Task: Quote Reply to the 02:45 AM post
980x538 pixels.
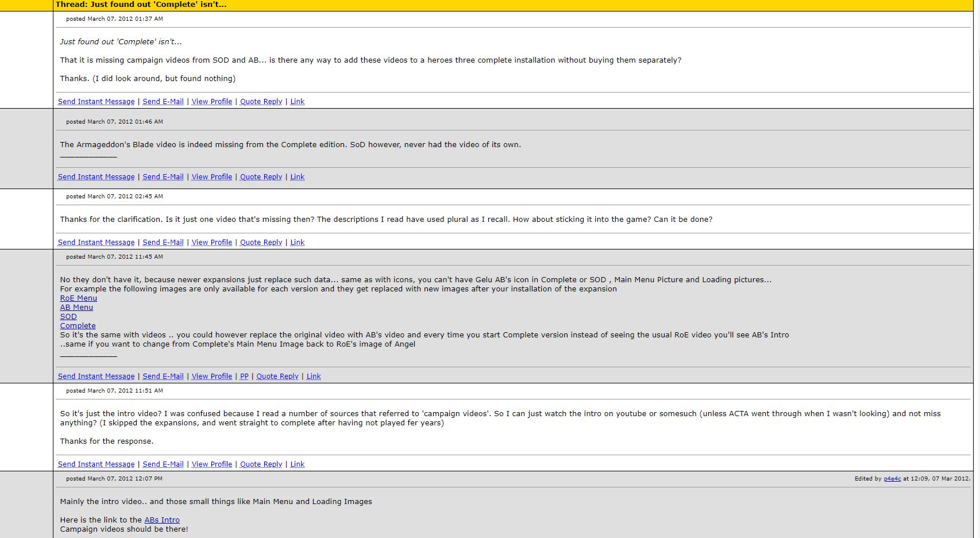Action: [261, 243]
